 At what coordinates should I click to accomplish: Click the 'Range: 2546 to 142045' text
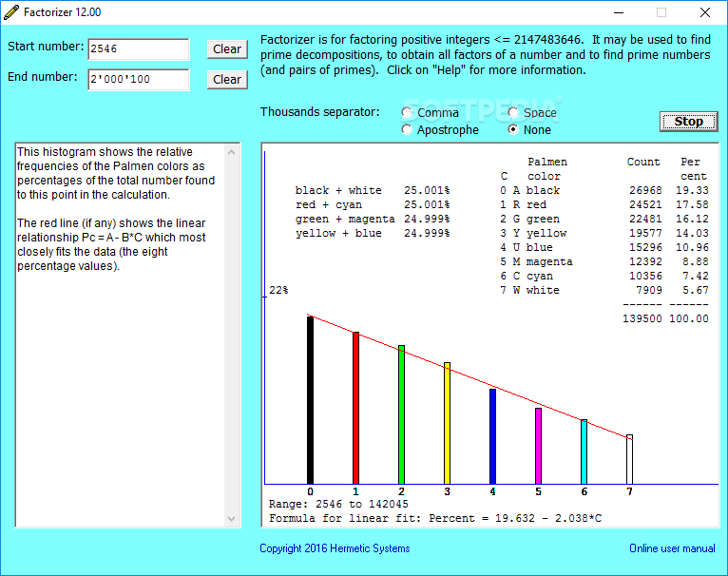338,505
